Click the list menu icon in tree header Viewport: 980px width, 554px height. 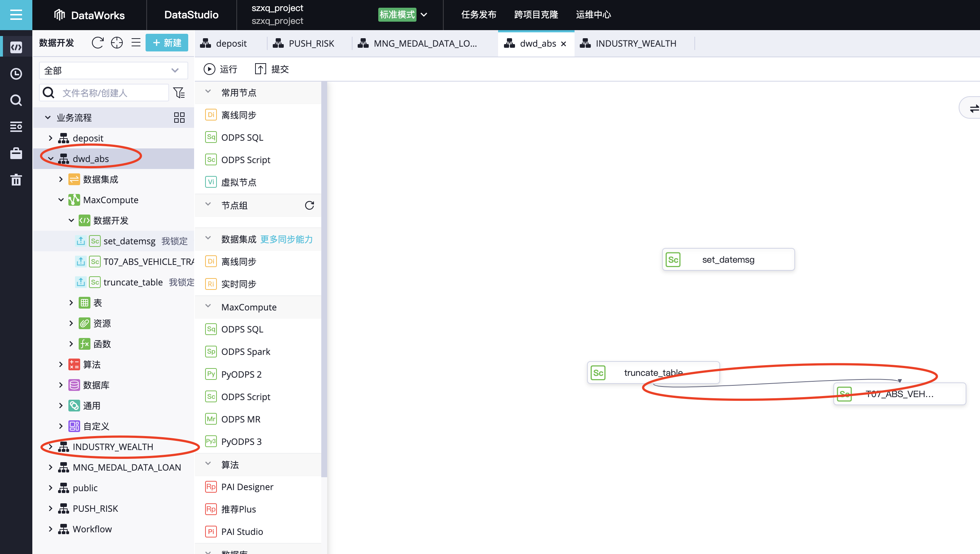[x=136, y=43]
